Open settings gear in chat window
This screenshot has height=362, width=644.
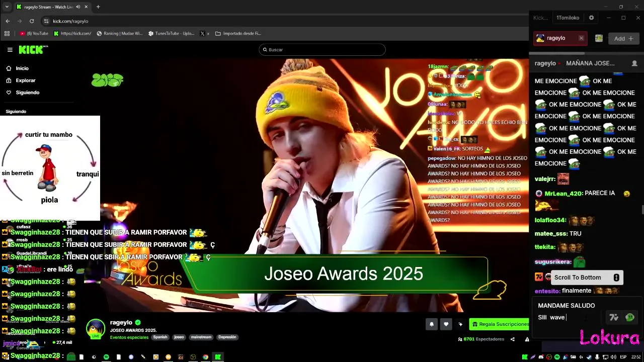coord(591,18)
